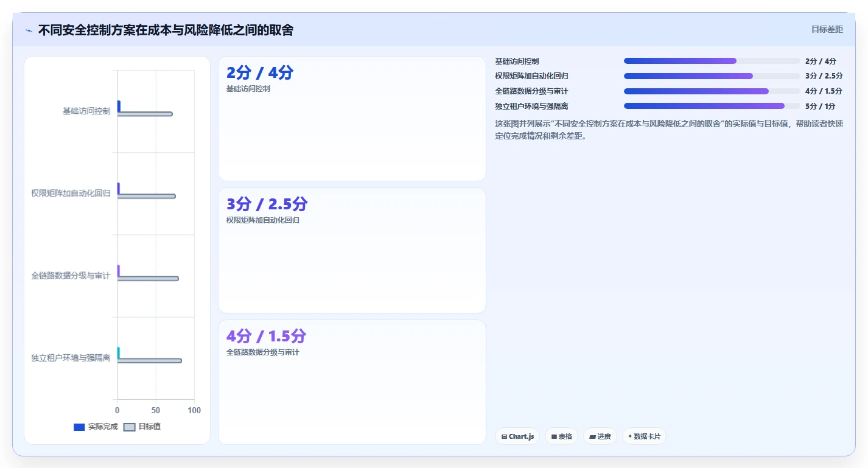Click the 全链路数据分级与审计 chart axis label
Screen dimensions: 868x468
(71, 276)
